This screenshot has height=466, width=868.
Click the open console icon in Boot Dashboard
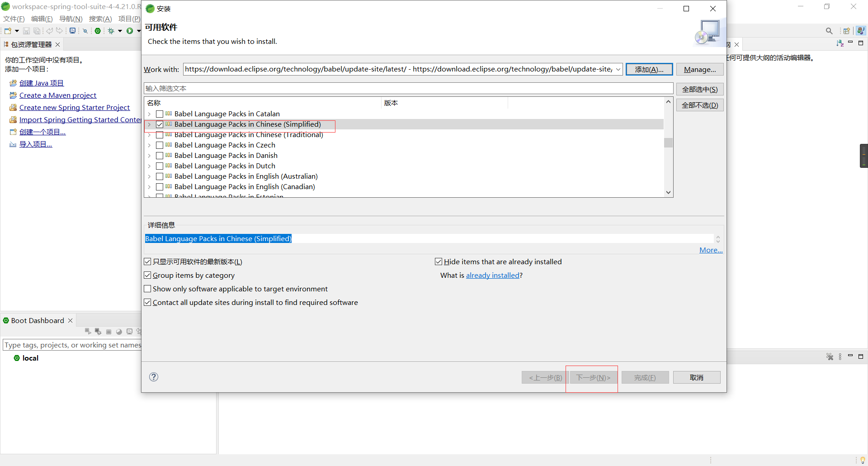click(130, 332)
